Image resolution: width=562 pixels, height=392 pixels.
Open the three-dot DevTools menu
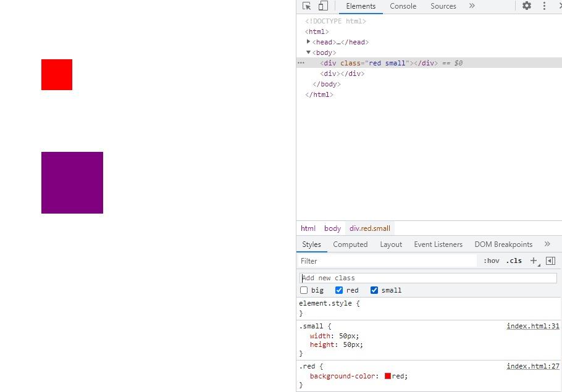(x=544, y=6)
